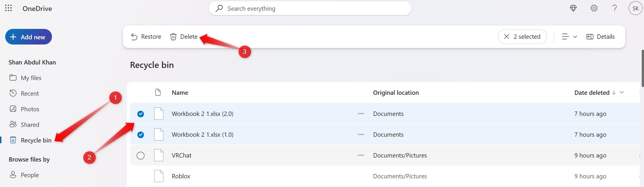The image size is (644, 187).
Task: Click the Add new button
Action: tap(28, 37)
